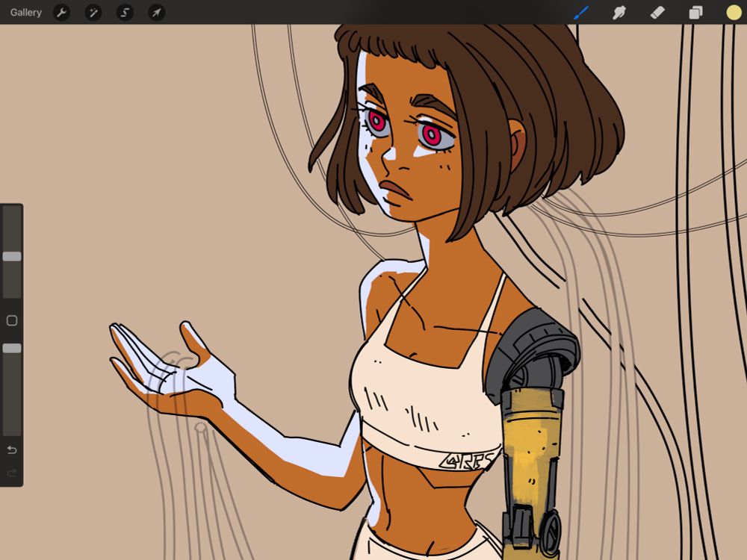Open the Adjustments magic wand menu
The width and height of the screenshot is (747, 560).
(x=94, y=12)
